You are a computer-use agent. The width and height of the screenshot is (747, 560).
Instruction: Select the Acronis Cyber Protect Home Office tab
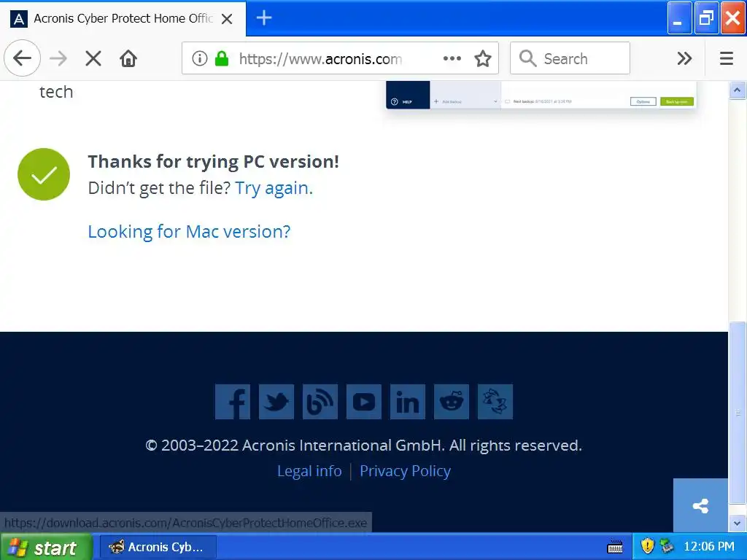(x=123, y=18)
